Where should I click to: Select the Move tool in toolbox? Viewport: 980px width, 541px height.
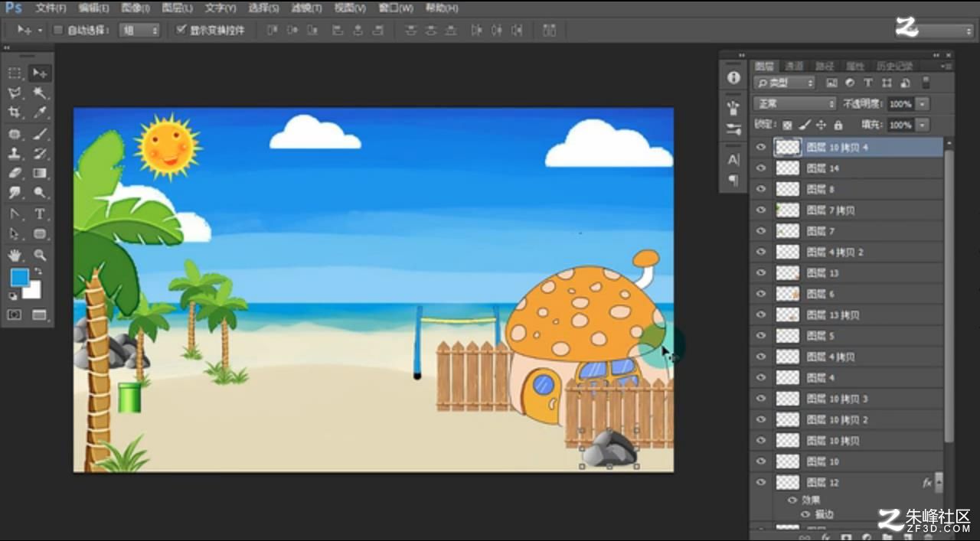(x=40, y=73)
